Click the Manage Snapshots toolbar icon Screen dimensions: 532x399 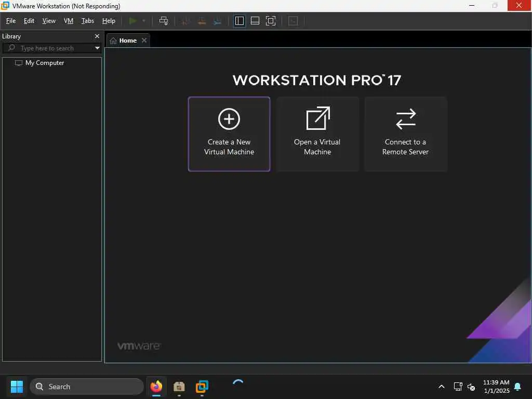click(x=217, y=21)
